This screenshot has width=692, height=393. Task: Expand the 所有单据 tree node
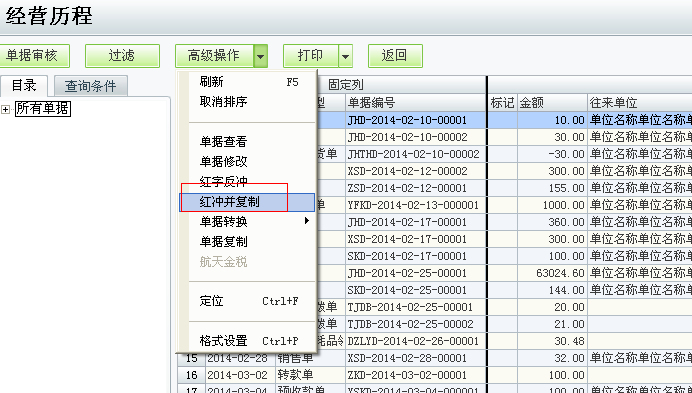(x=5, y=109)
